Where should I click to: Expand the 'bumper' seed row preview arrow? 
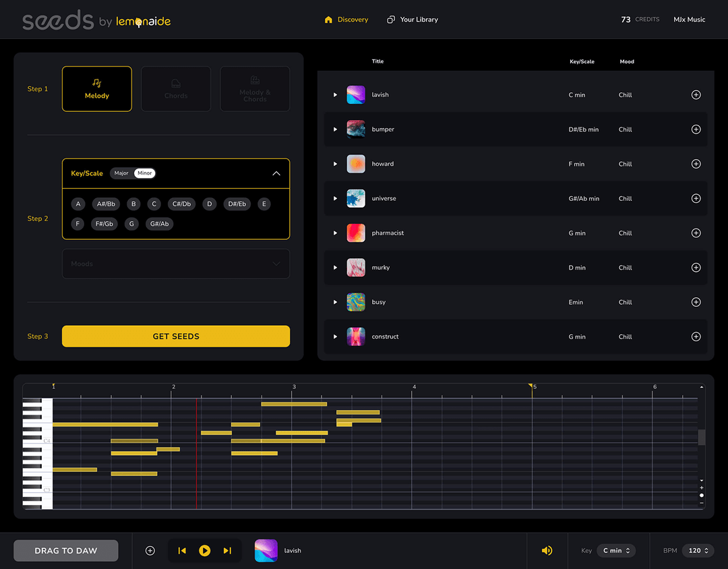click(x=335, y=129)
